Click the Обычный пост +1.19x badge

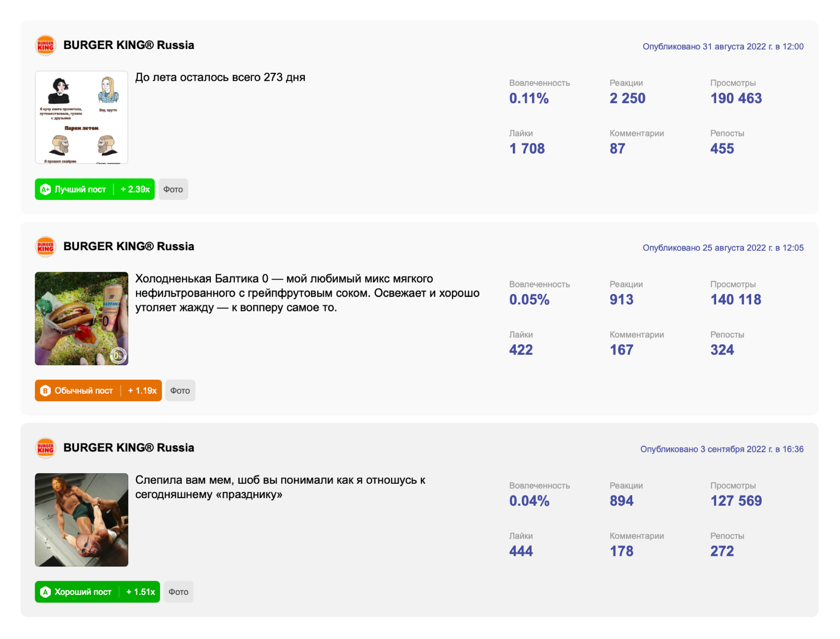point(98,391)
